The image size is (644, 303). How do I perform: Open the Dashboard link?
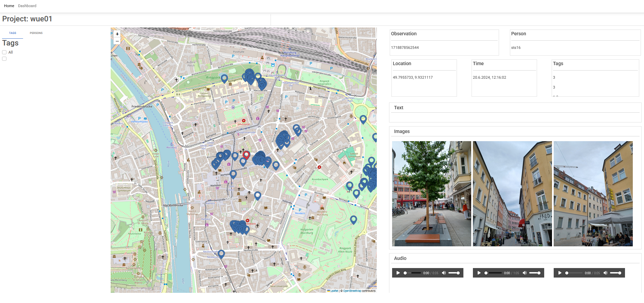pyautogui.click(x=27, y=6)
